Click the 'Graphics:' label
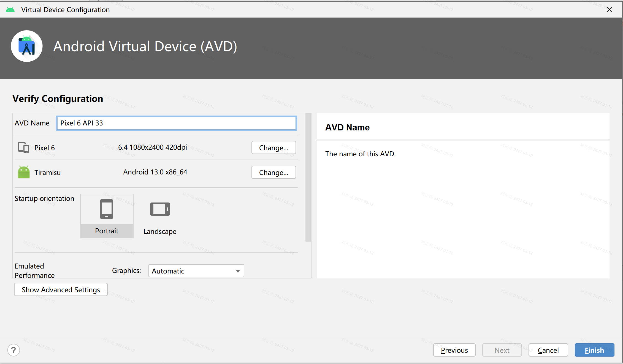Image resolution: width=623 pixels, height=364 pixels. pos(127,270)
